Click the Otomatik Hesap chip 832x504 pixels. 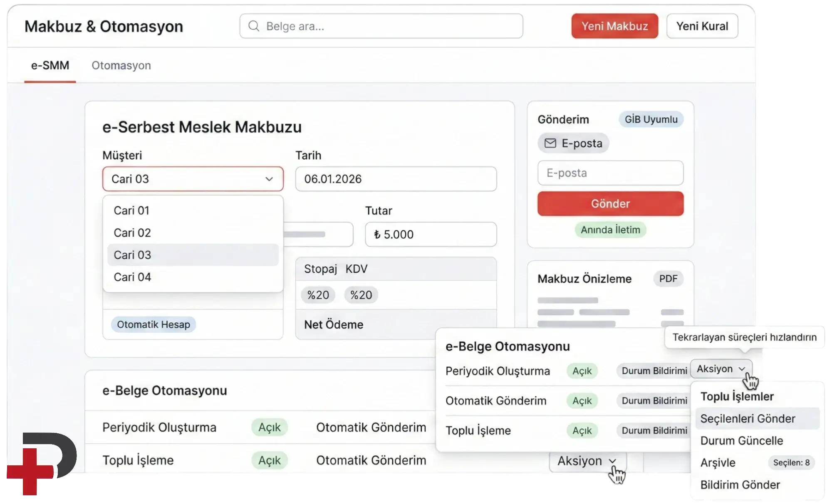pyautogui.click(x=153, y=324)
